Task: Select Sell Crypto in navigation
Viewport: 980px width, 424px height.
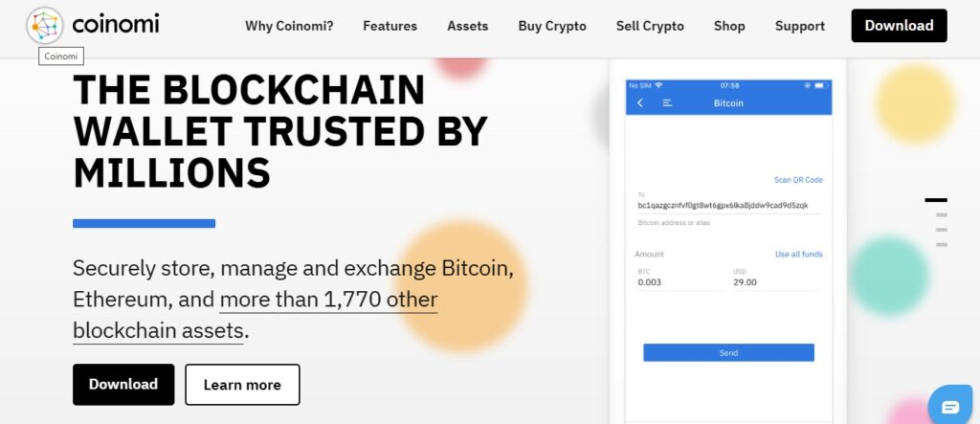Action: click(x=650, y=26)
